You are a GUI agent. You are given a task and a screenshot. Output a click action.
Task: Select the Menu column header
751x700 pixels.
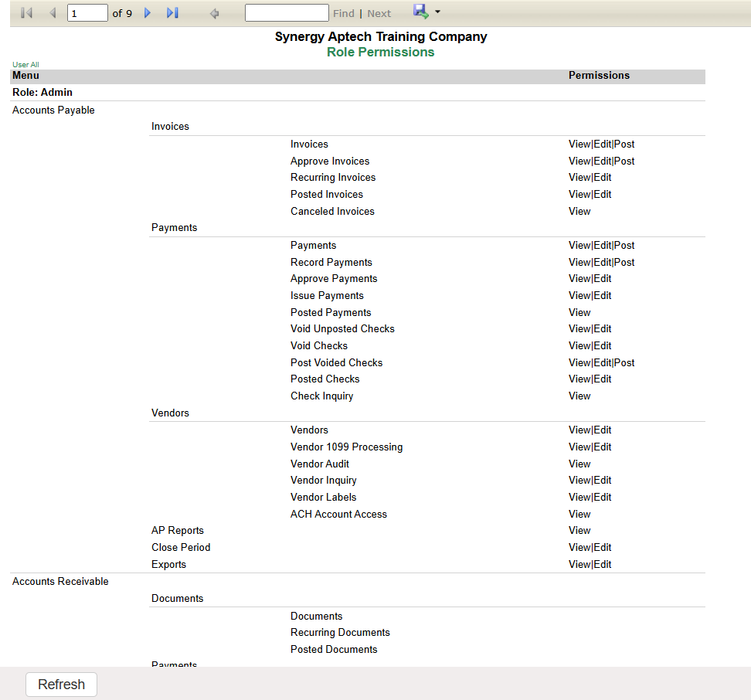pos(25,75)
